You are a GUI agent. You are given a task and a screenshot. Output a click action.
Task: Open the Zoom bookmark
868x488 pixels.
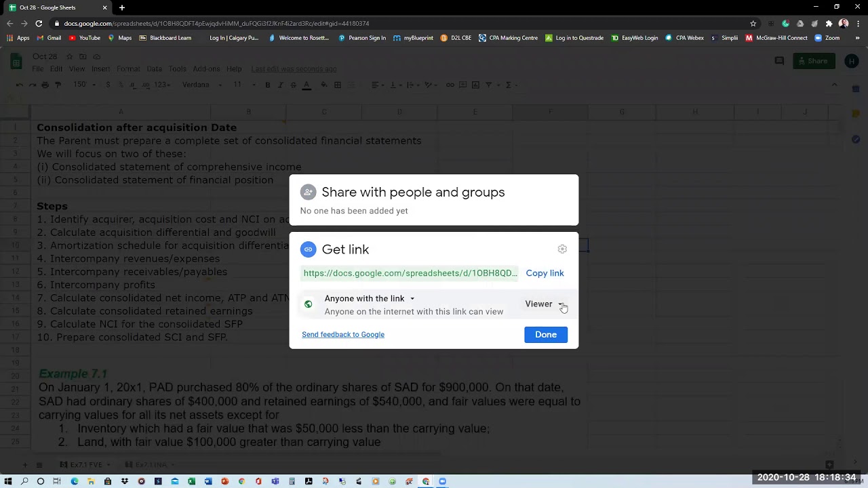pos(827,38)
